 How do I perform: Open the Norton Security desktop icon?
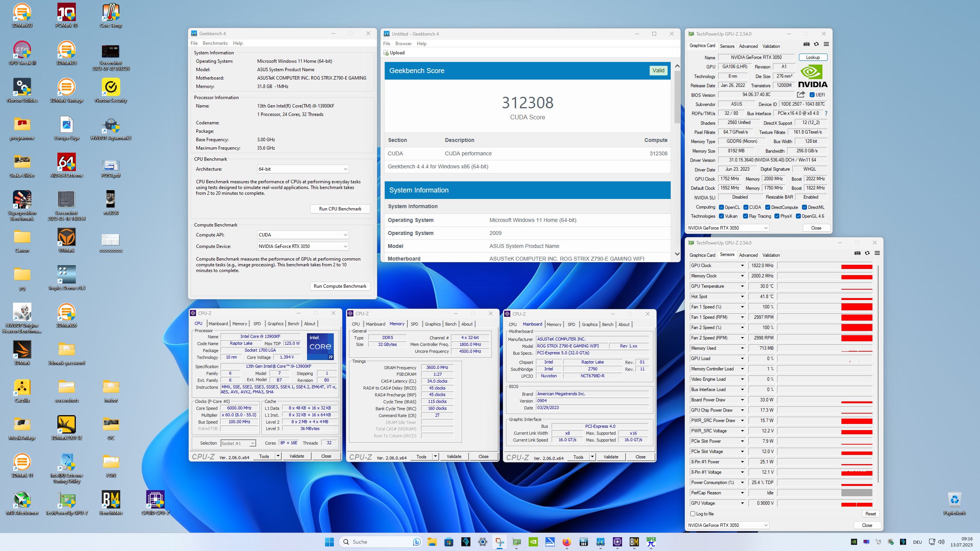click(x=111, y=90)
